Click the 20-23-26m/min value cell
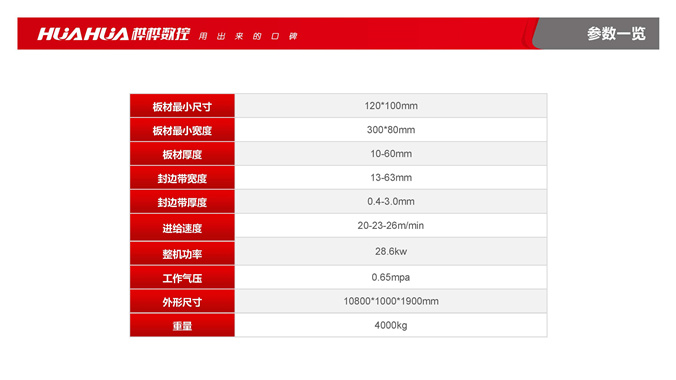Image resolution: width=676 pixels, height=380 pixels. (x=391, y=226)
